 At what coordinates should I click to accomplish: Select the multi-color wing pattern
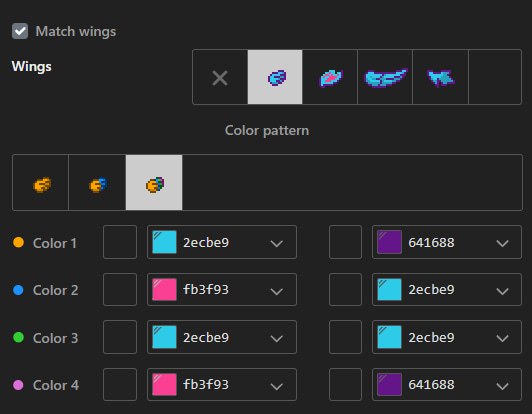tap(154, 183)
